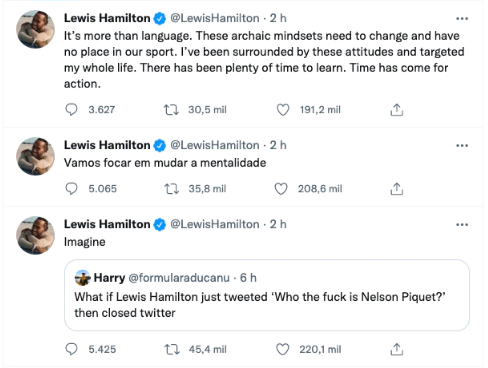
Task: Reply to the 'Imagine' tweet
Action: point(71,349)
